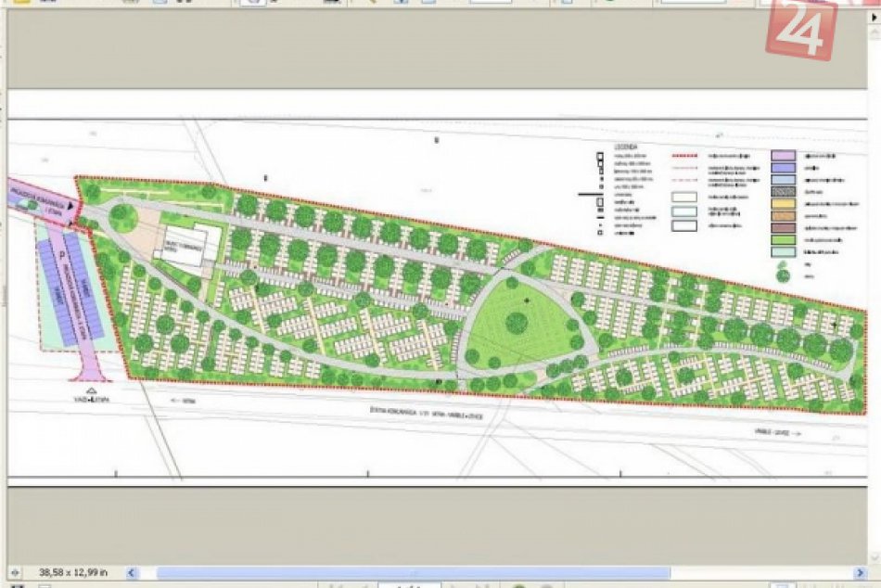This screenshot has width=881, height=588.
Task: Click the blue horizontal scrollbar thumb
Action: tap(413, 573)
